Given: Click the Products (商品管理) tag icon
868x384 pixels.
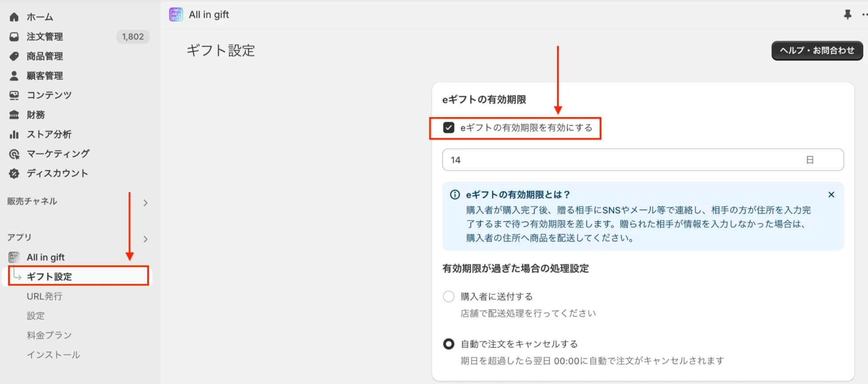Looking at the screenshot, I should pyautogui.click(x=14, y=56).
